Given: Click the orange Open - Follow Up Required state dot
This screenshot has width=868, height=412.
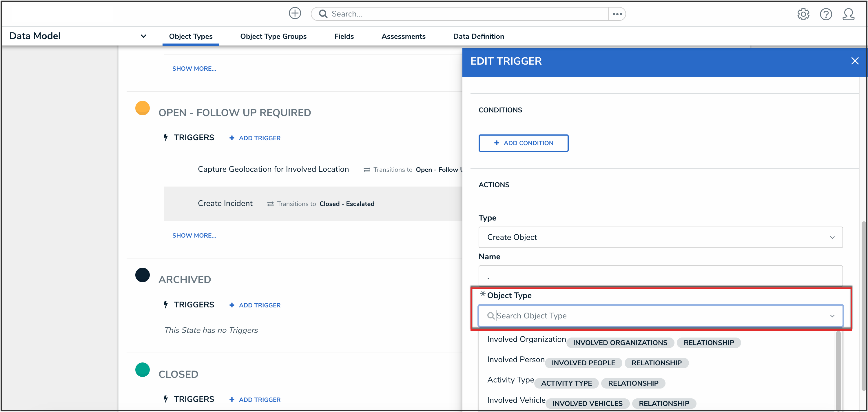Looking at the screenshot, I should 142,108.
